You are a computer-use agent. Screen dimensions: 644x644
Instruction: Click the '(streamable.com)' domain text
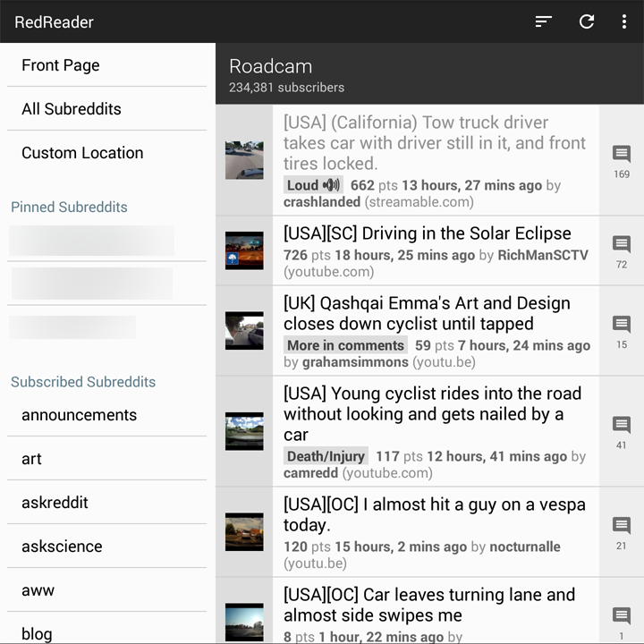419,202
